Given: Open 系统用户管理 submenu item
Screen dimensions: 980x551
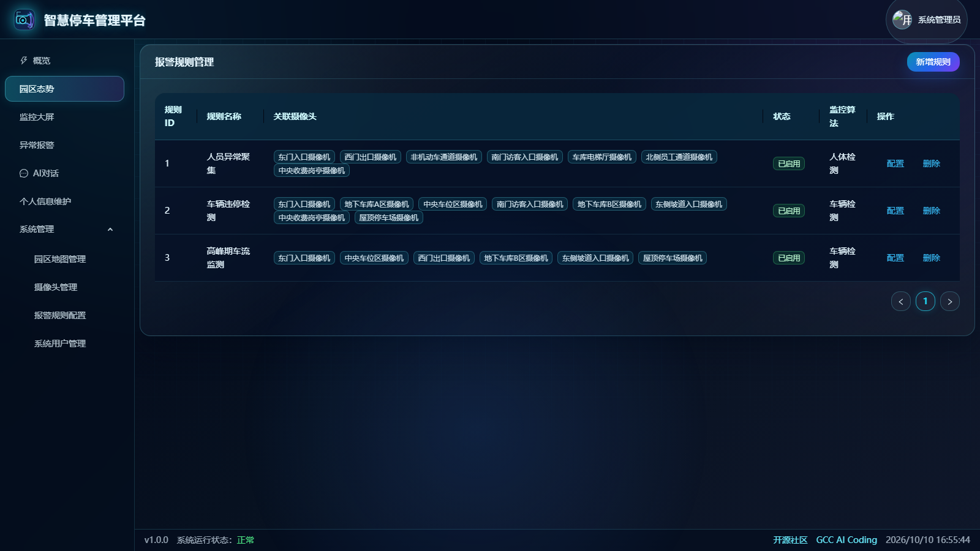Looking at the screenshot, I should click(x=64, y=343).
